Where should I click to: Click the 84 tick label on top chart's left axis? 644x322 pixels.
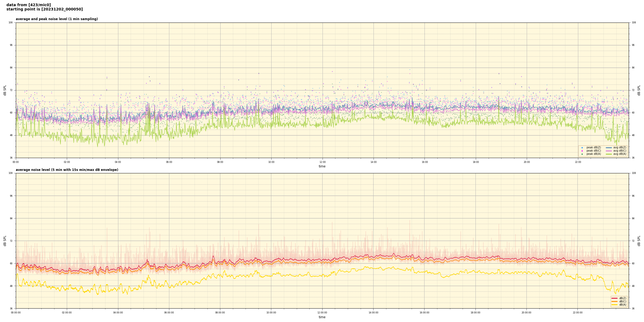[x=11, y=68]
